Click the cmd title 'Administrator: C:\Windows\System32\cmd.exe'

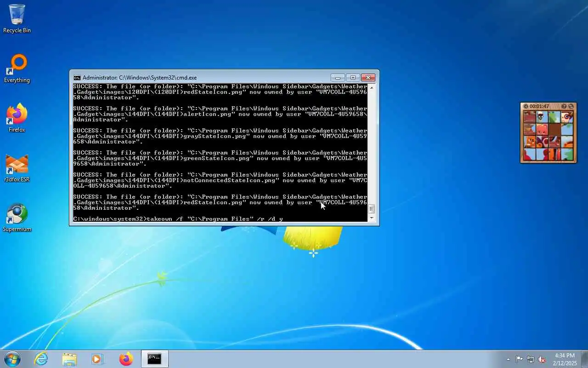[x=140, y=78]
